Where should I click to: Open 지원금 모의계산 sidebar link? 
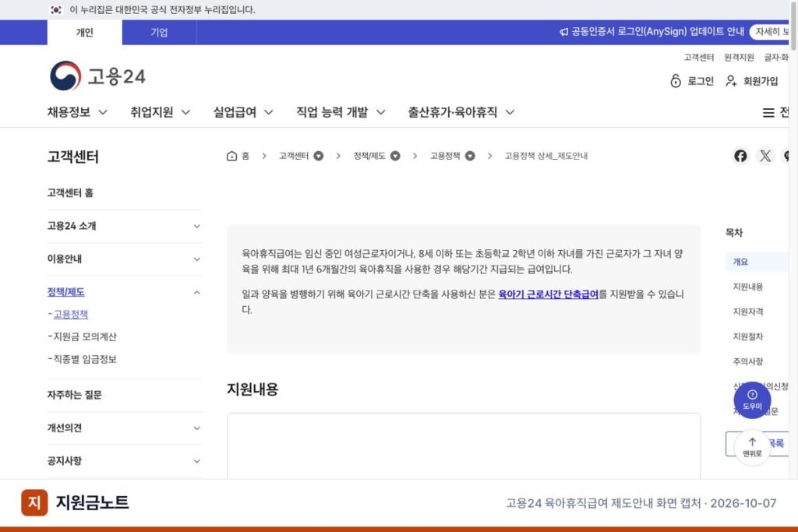click(x=85, y=336)
